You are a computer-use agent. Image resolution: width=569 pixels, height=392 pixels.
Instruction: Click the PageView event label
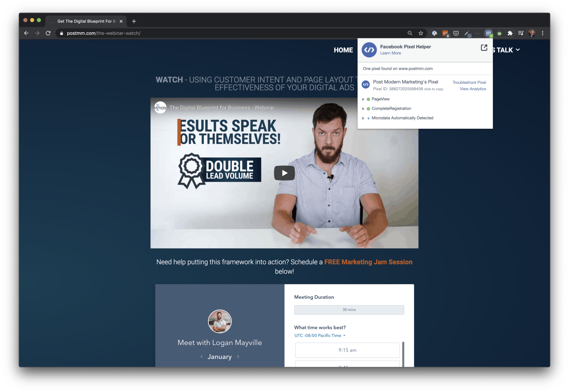coord(381,99)
